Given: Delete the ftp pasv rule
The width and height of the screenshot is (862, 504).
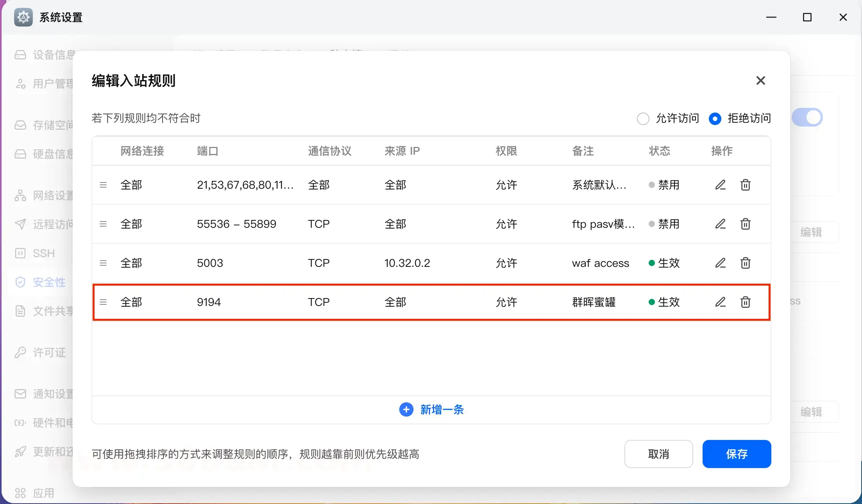Looking at the screenshot, I should [745, 224].
